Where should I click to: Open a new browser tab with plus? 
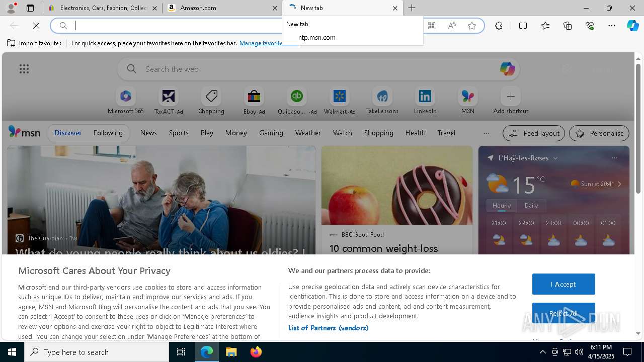(x=412, y=8)
